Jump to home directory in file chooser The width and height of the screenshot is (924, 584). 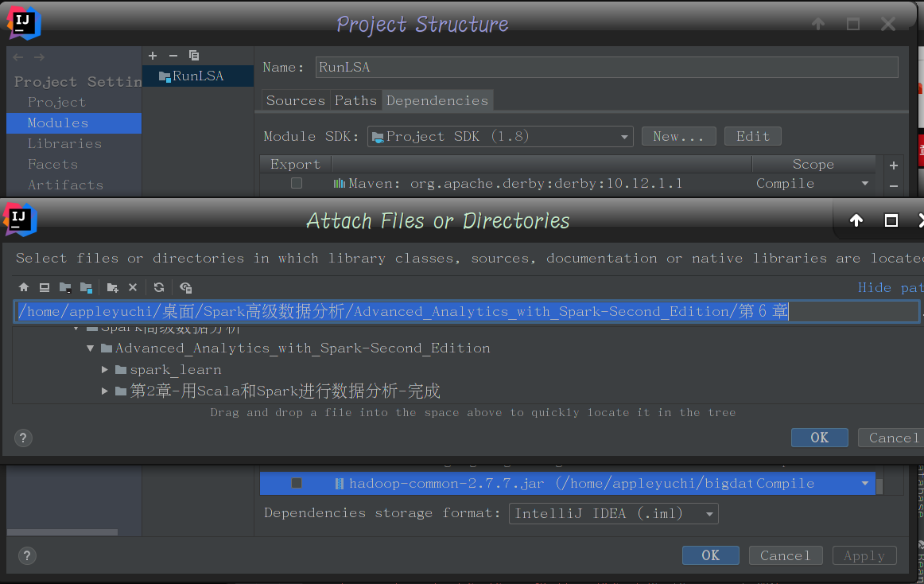pyautogui.click(x=23, y=287)
